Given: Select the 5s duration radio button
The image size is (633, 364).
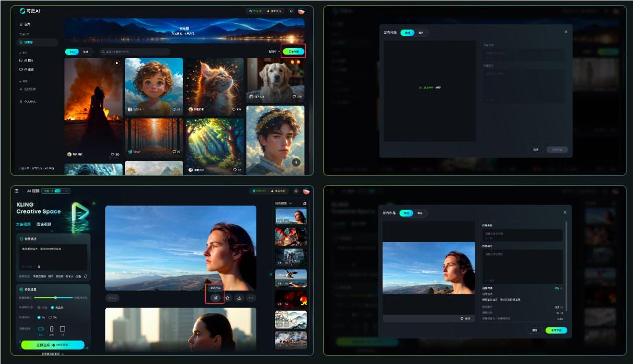Looking at the screenshot, I should click(39, 317).
